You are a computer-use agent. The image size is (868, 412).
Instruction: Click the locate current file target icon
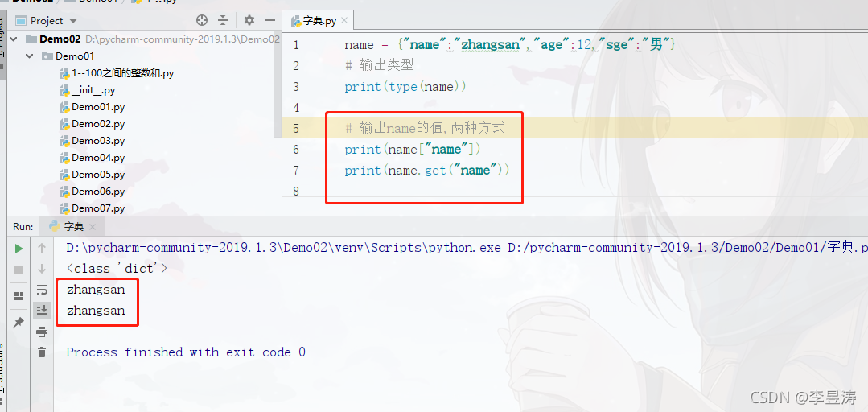202,20
